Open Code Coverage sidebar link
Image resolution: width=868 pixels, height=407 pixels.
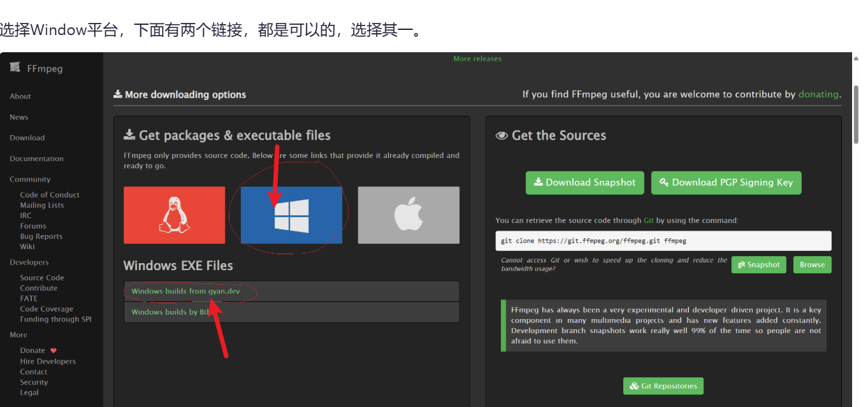[x=47, y=309]
